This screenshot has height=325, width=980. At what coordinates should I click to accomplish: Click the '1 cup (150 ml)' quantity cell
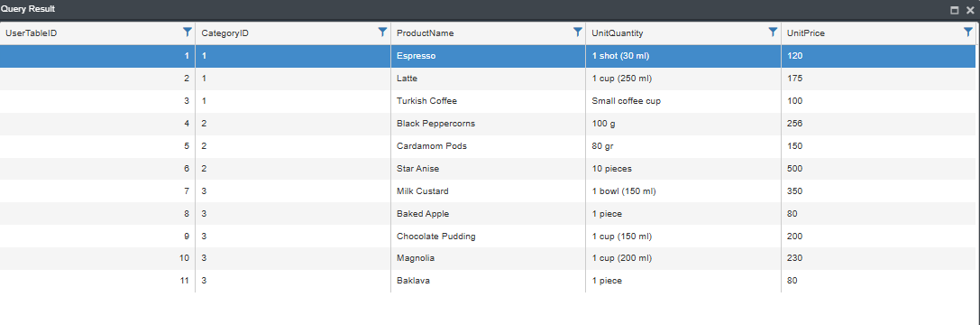[683, 237]
